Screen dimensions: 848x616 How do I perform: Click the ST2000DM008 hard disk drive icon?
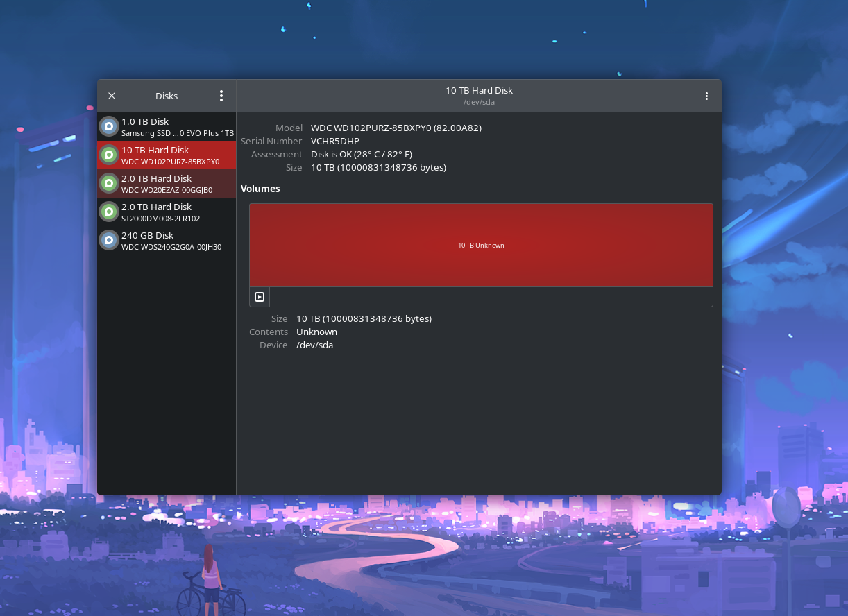pos(109,212)
